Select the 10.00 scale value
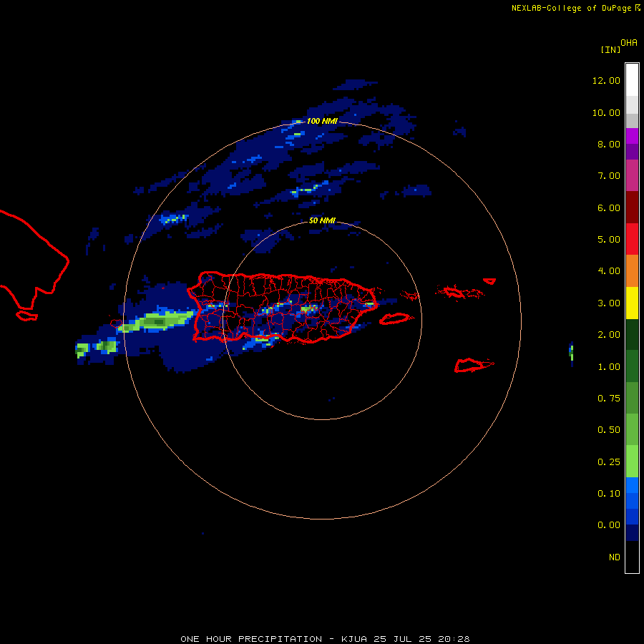Viewport: 644px width, 644px height. (x=606, y=112)
